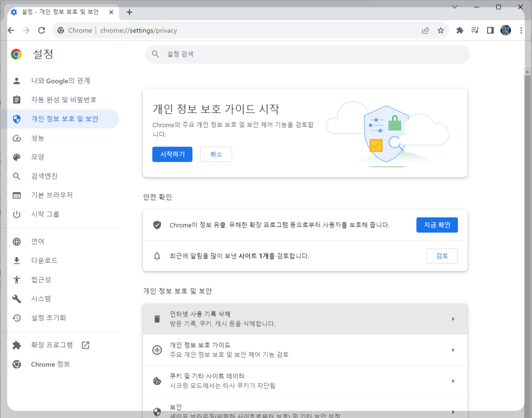The width and height of the screenshot is (532, 418).
Task: Click the compass icon for 개인 정보 보호 가이드
Action: pos(157,350)
